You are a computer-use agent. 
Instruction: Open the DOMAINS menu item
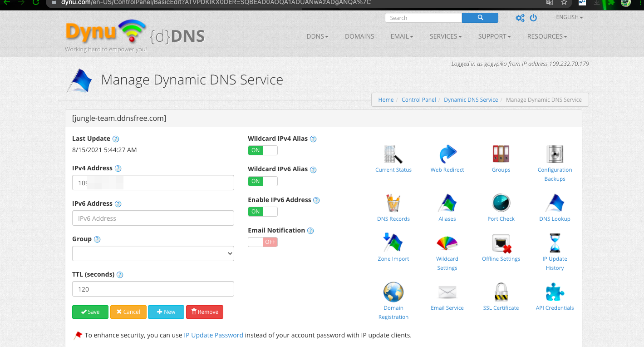click(359, 36)
